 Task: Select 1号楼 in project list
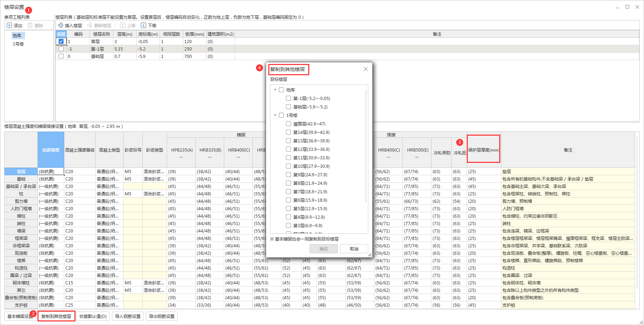[x=18, y=44]
